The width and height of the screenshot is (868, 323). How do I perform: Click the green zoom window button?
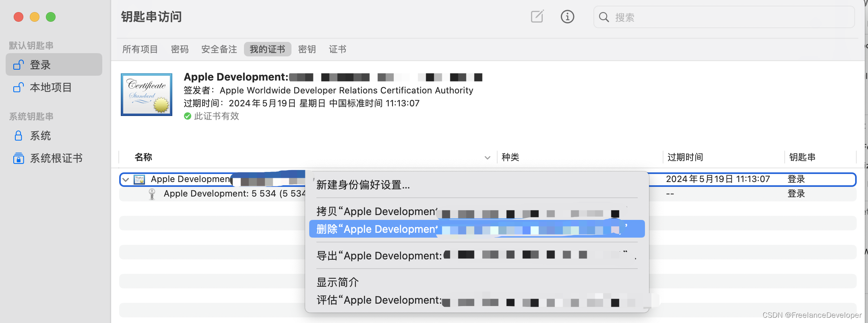coord(51,17)
